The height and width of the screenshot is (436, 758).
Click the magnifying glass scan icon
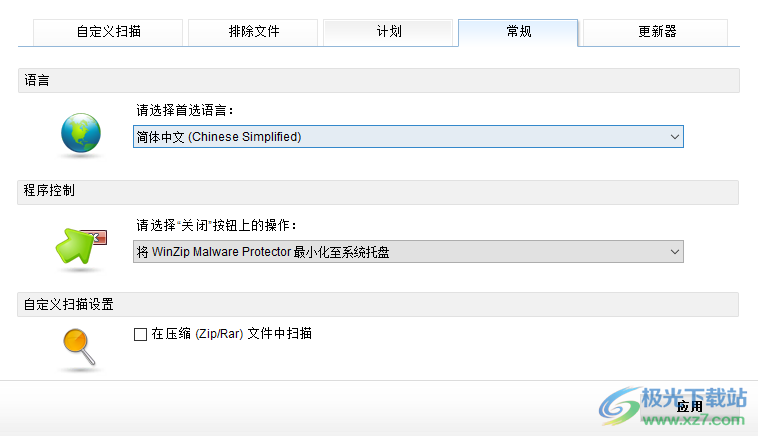[x=79, y=347]
